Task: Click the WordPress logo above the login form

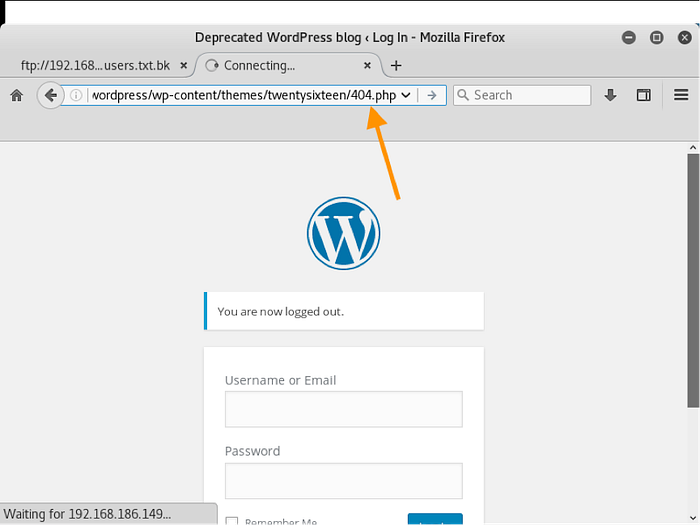Action: (x=343, y=233)
